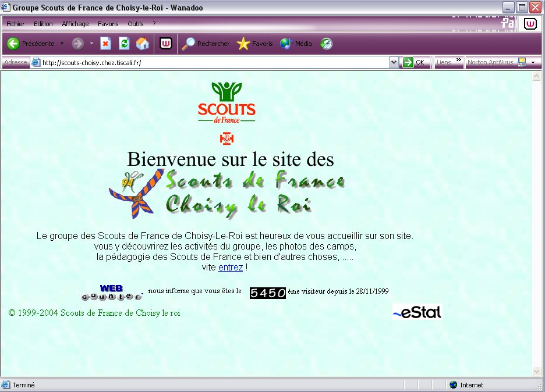The image size is (545, 392).
Task: Click text 'nous informe que vous êtes le'
Action: click(194, 291)
